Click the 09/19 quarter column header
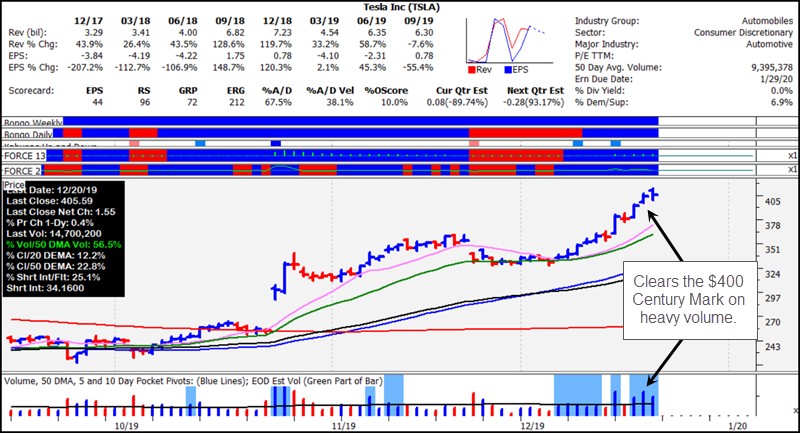The height and width of the screenshot is (433, 800). [x=418, y=21]
